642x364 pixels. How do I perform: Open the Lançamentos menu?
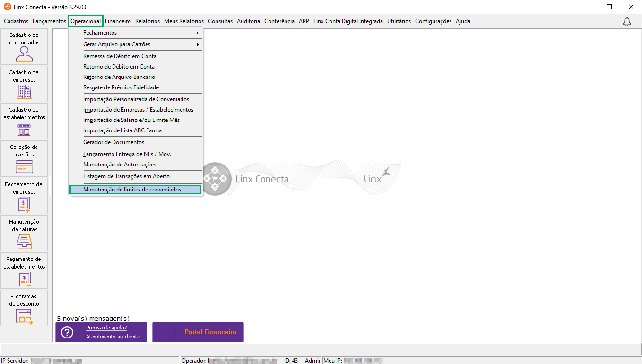pyautogui.click(x=49, y=21)
